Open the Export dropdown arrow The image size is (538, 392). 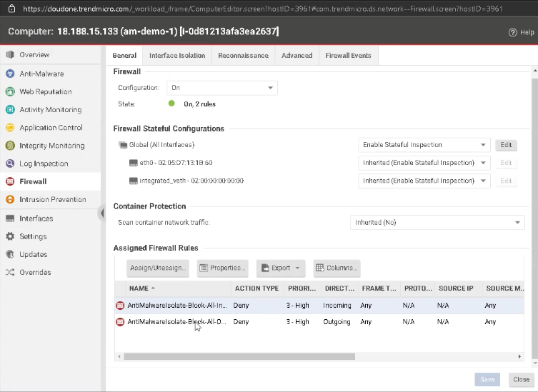297,268
